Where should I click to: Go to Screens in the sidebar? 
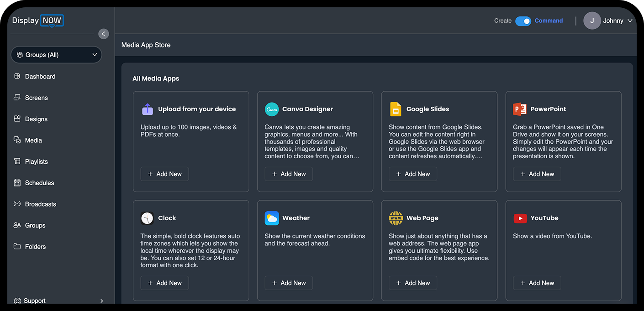pos(37,98)
